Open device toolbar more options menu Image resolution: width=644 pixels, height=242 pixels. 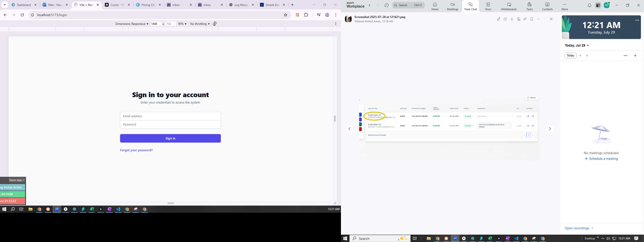(335, 24)
